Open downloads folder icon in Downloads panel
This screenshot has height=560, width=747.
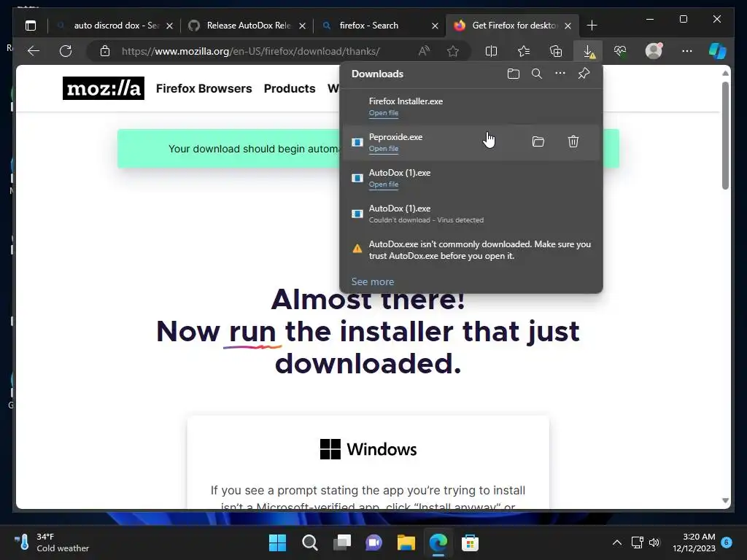[x=513, y=74]
